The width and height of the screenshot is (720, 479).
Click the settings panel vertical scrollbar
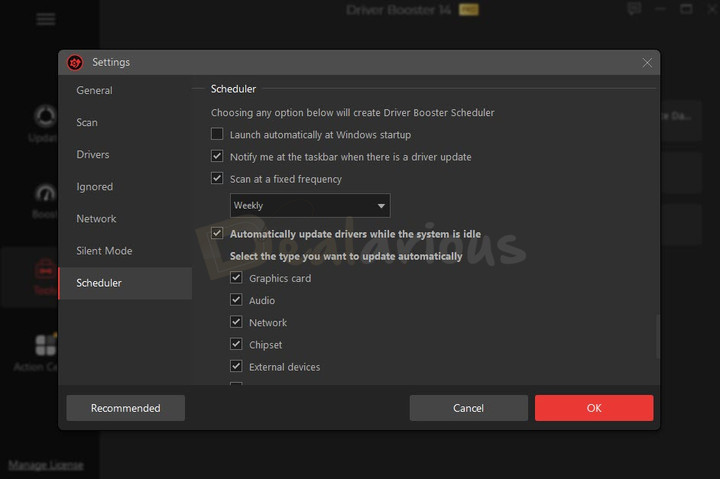click(x=658, y=336)
